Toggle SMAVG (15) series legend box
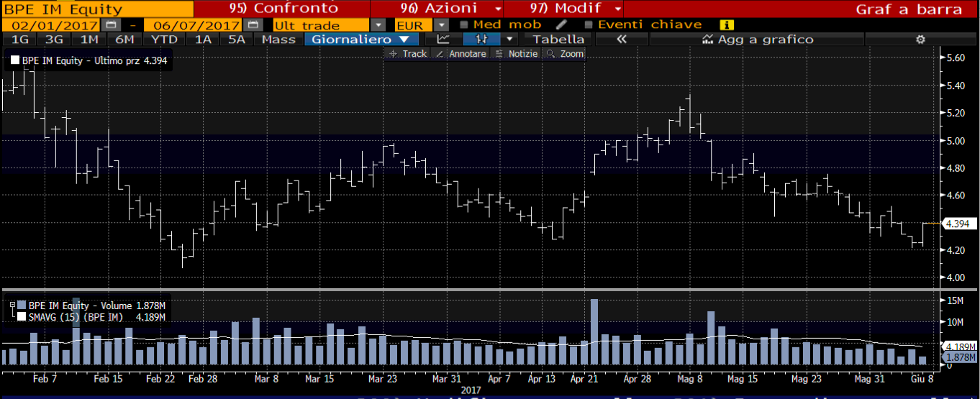 click(22, 316)
